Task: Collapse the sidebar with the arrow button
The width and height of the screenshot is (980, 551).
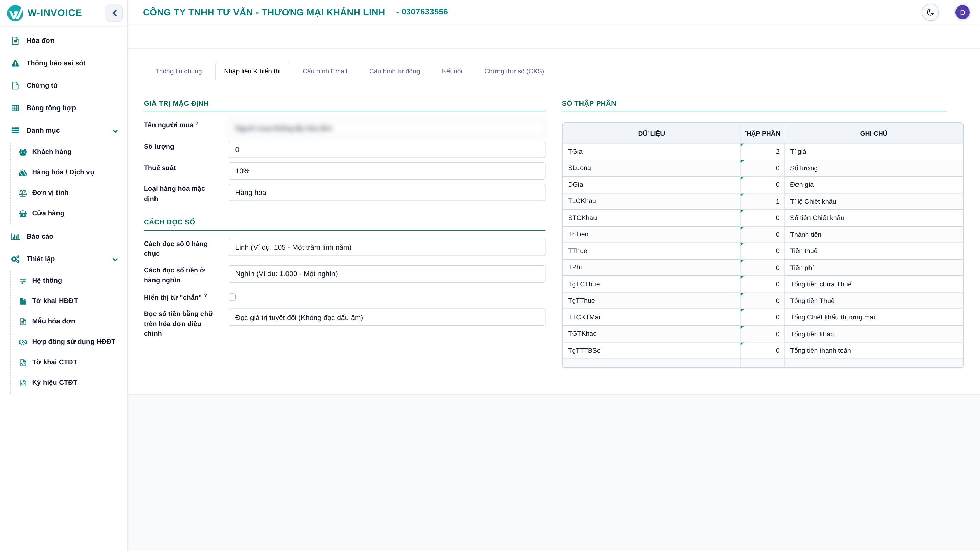Action: click(114, 13)
